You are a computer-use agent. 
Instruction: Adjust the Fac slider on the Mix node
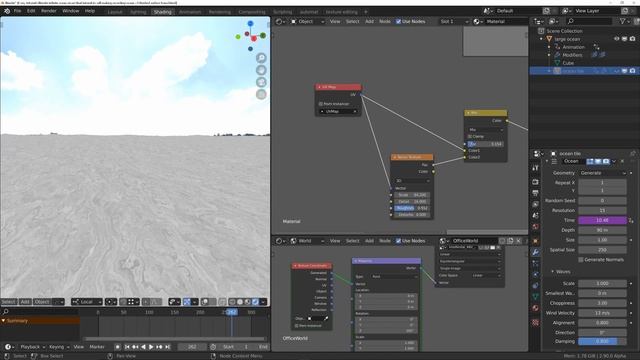[x=485, y=144]
